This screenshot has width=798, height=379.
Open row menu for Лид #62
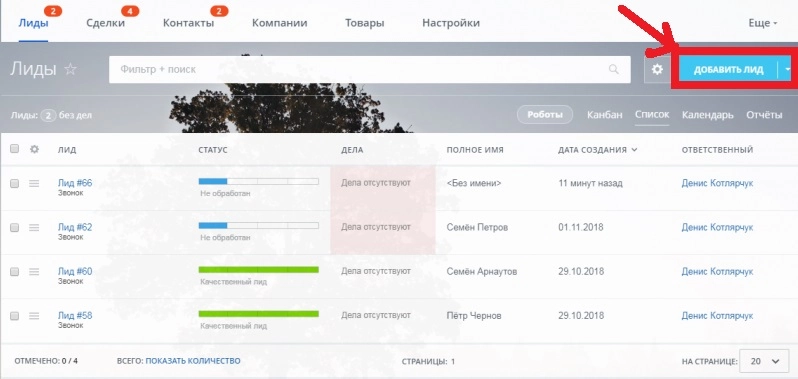(34, 227)
